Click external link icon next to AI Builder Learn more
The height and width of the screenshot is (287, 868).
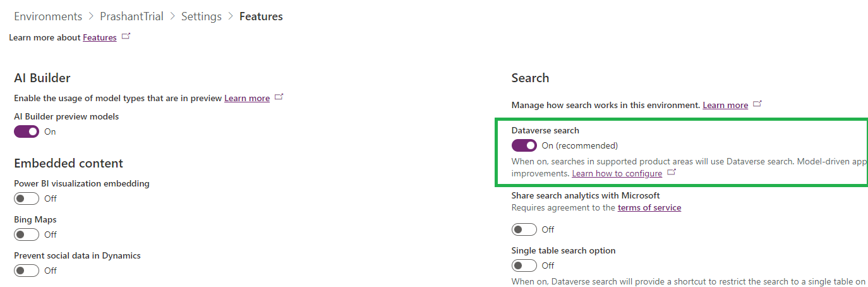pos(279,97)
